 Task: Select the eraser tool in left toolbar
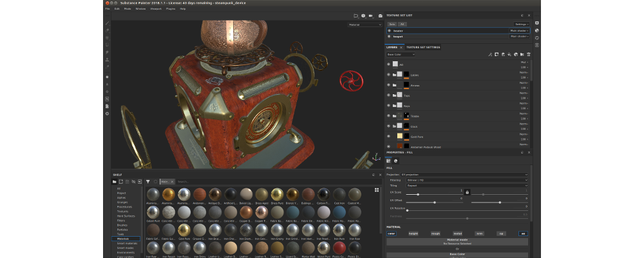[107, 30]
